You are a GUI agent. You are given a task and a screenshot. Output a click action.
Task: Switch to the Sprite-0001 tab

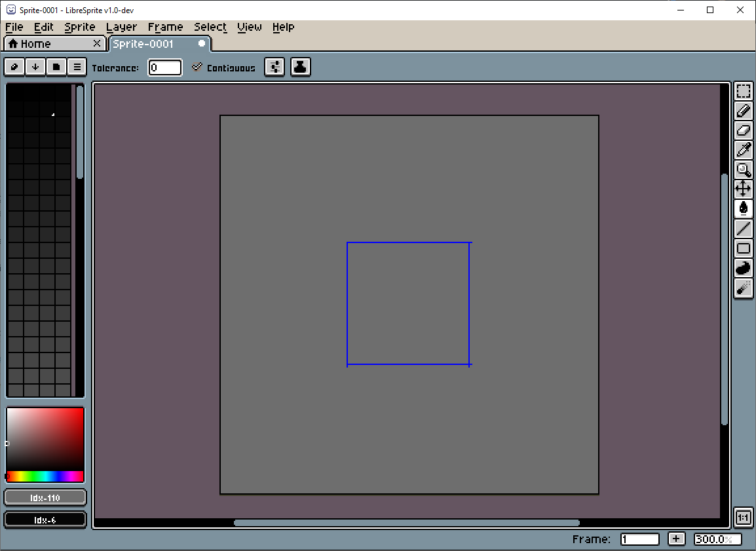click(160, 43)
